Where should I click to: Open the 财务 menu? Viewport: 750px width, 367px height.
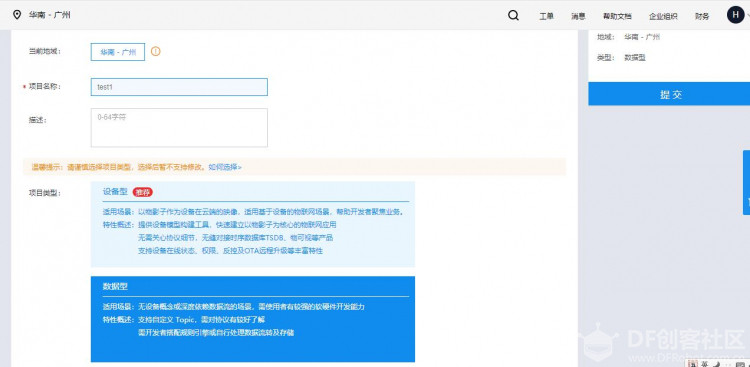click(x=702, y=16)
